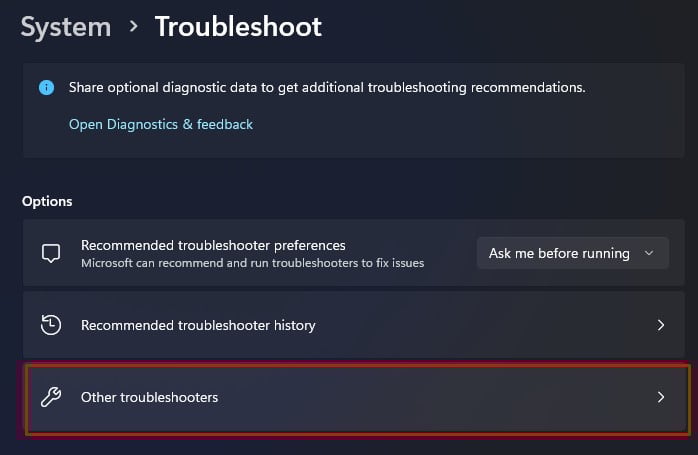698x455 pixels.
Task: Click Microsoft can recommend troubleshooters description
Action: (x=252, y=263)
